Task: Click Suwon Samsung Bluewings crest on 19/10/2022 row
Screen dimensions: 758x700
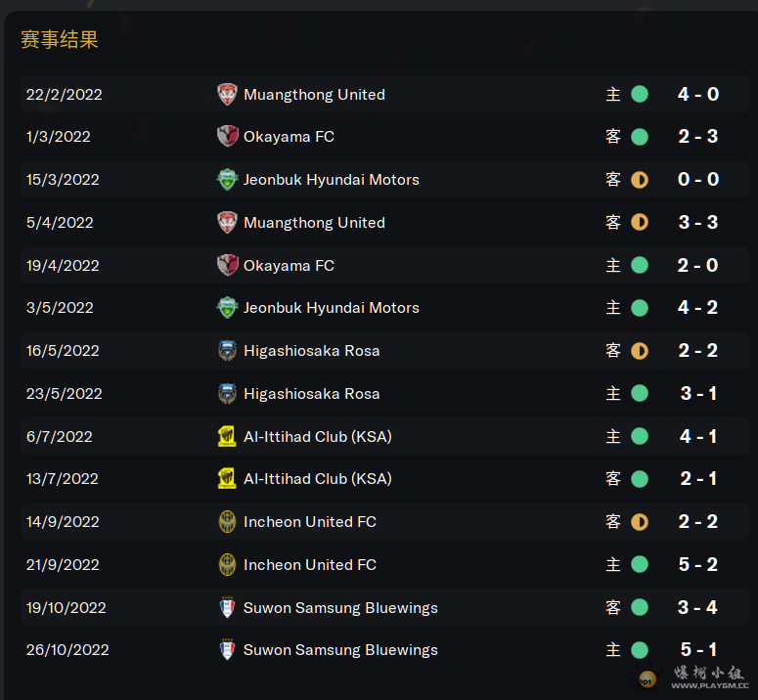Action: click(227, 607)
